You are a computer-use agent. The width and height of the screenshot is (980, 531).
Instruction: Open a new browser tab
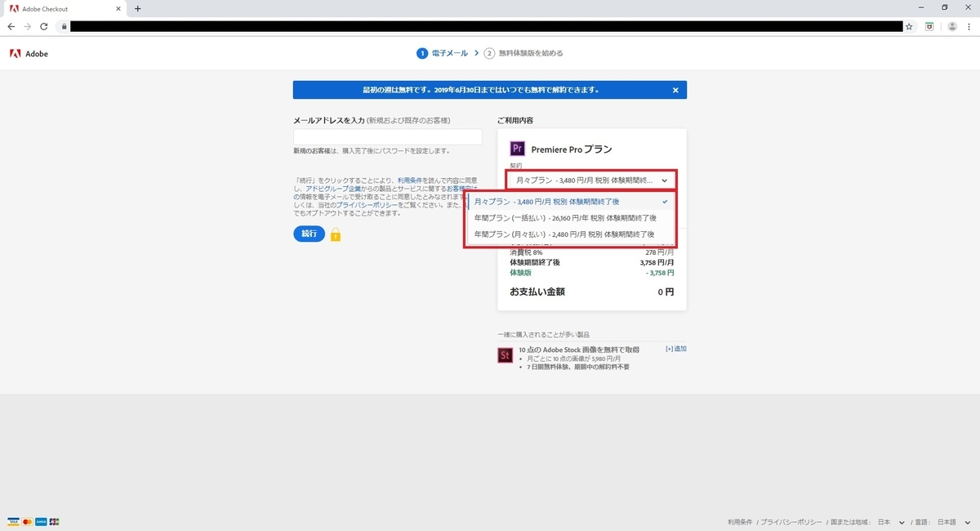coord(137,8)
